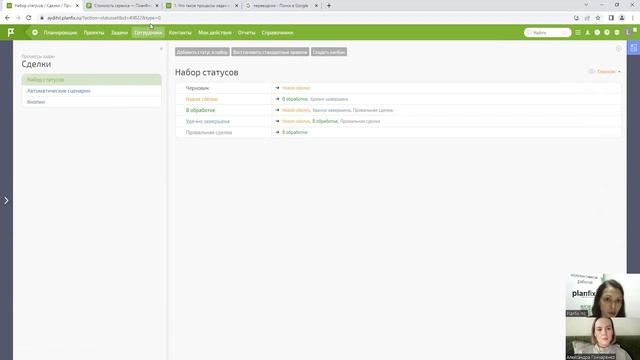Click the round plus create icon
Viewport: 640px width, 360px height.
[35, 32]
